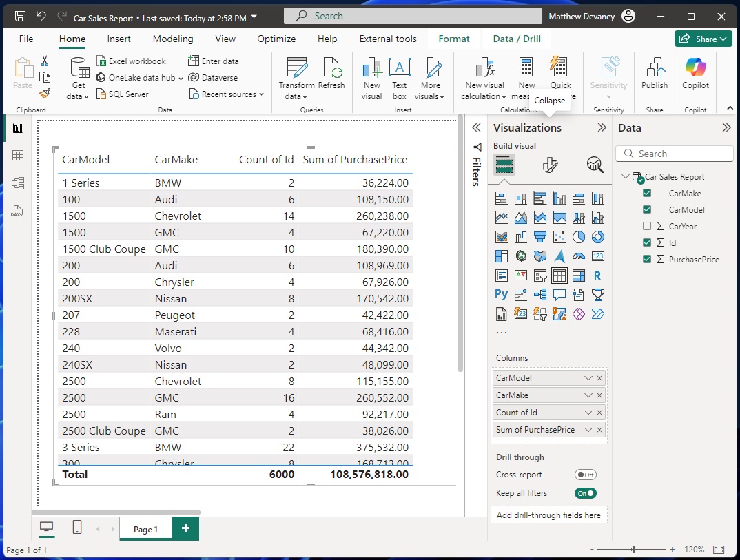Switch to the Modeling ribbon tab
This screenshot has height=560, width=740.
[172, 39]
